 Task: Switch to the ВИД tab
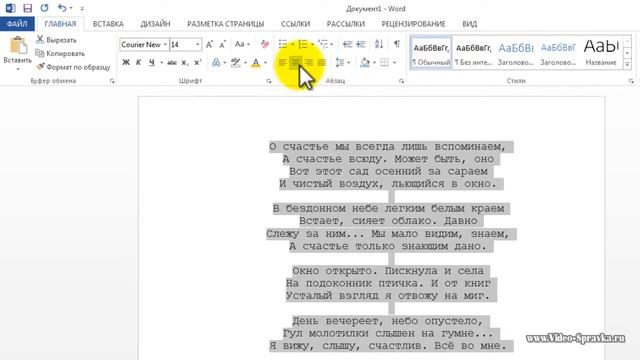coord(469,24)
